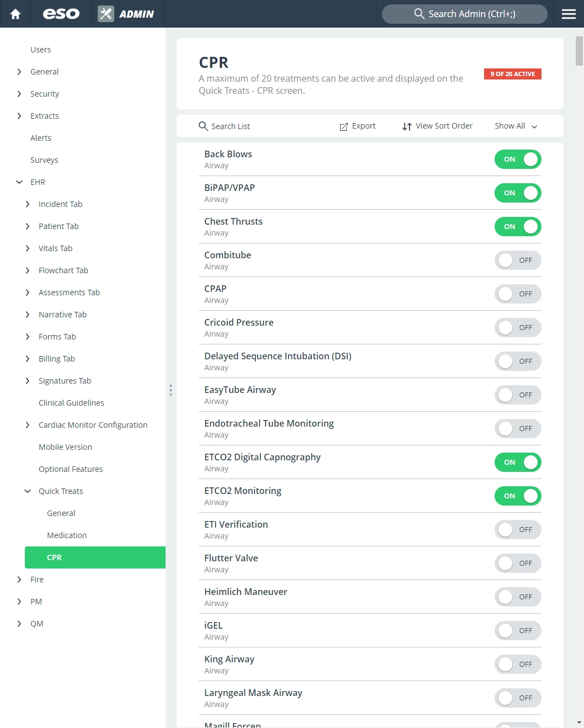Open the Show All dropdown

516,126
